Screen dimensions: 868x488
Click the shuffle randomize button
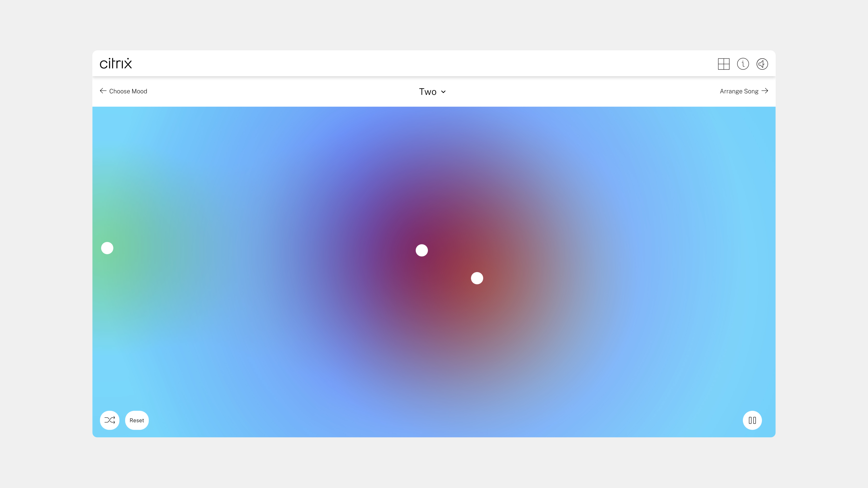click(x=109, y=420)
